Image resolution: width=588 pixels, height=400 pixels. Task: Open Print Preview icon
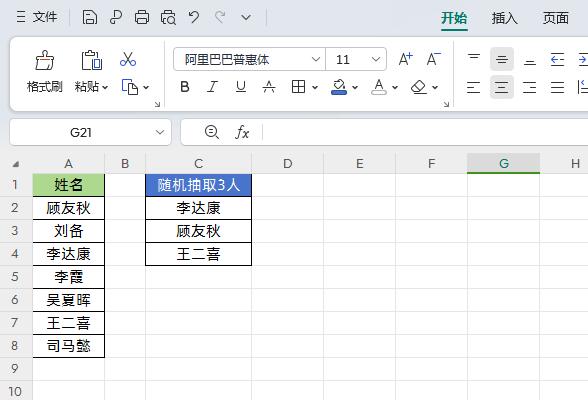168,18
